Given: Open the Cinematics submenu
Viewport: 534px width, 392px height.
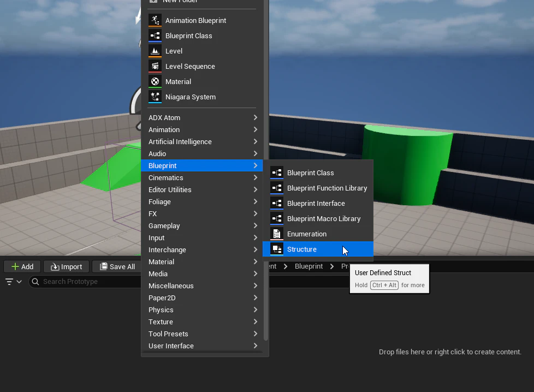Looking at the screenshot, I should click(202, 177).
